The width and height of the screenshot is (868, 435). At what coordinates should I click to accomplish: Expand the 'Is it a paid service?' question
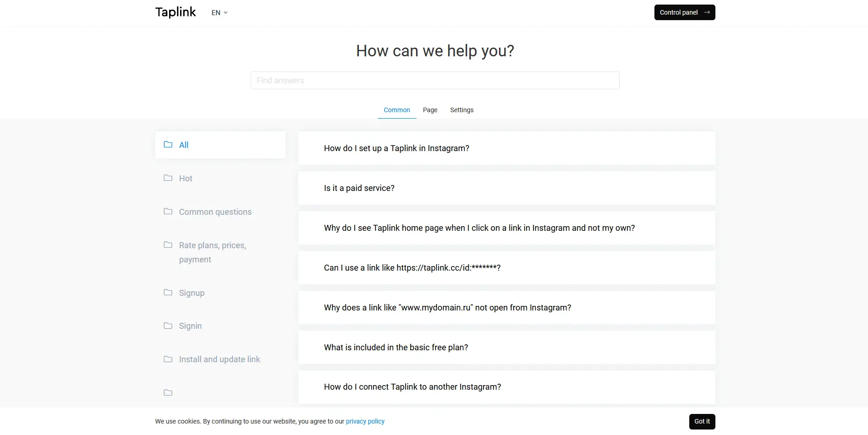(x=506, y=188)
